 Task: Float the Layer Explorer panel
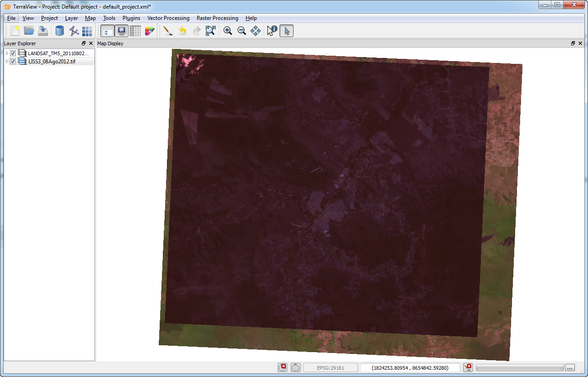tap(84, 43)
